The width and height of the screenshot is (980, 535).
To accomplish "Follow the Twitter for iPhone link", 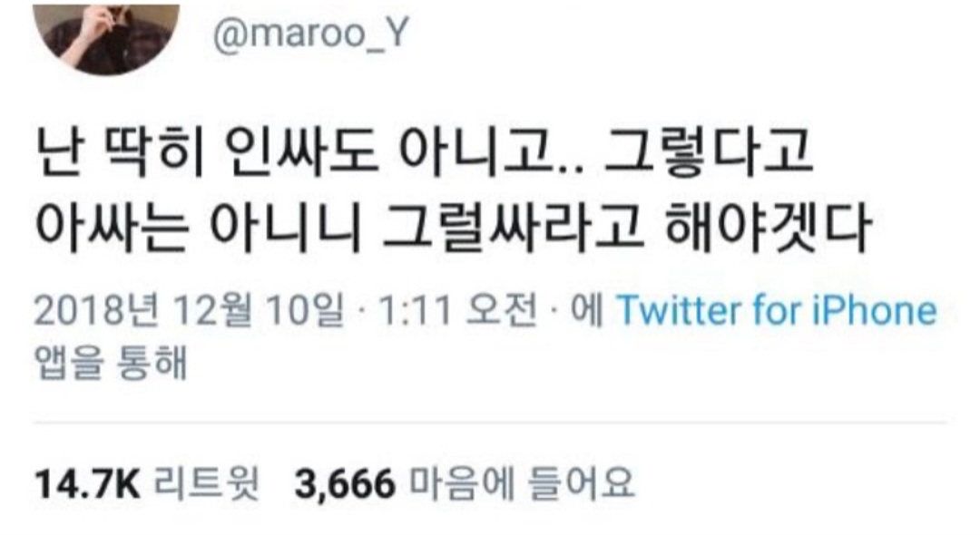I will [x=777, y=309].
